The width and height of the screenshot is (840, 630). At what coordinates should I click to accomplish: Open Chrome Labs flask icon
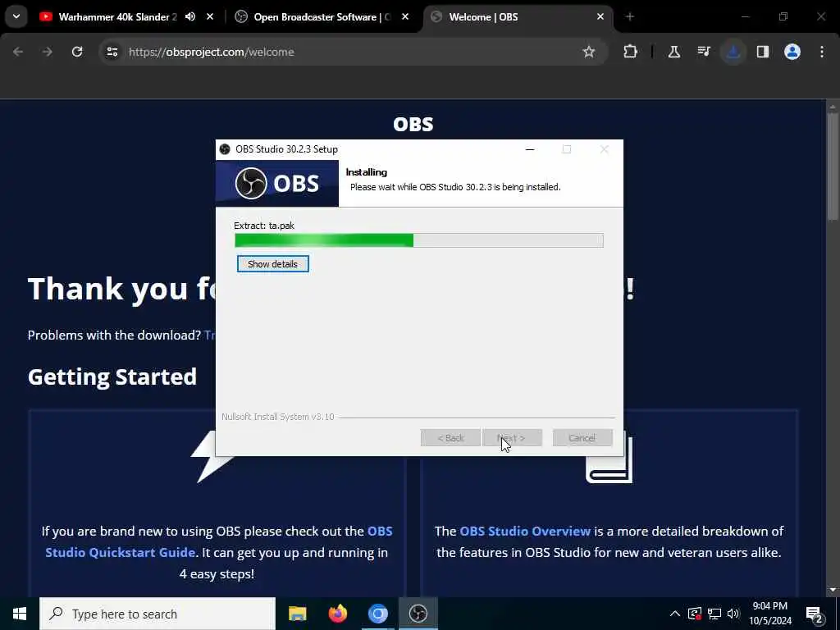[x=674, y=52]
